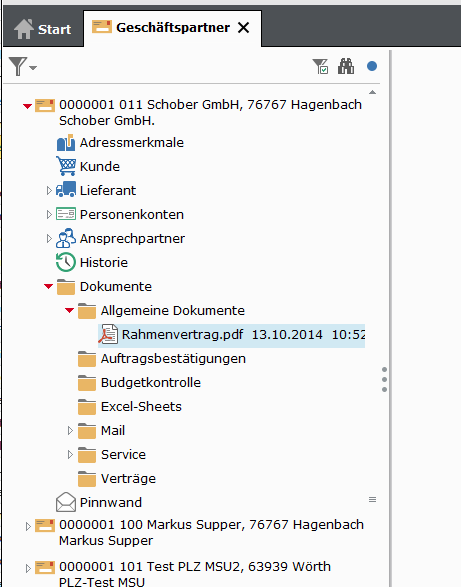The width and height of the screenshot is (461, 587).
Task: Click the binoculars search icon
Action: tap(346, 67)
